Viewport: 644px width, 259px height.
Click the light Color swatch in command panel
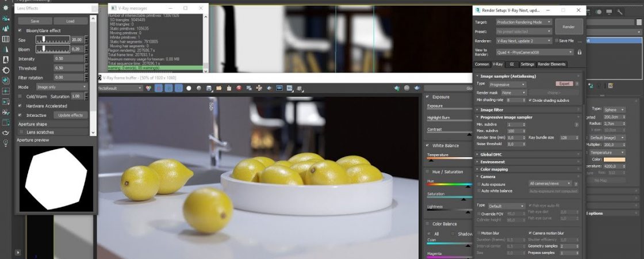(614, 159)
